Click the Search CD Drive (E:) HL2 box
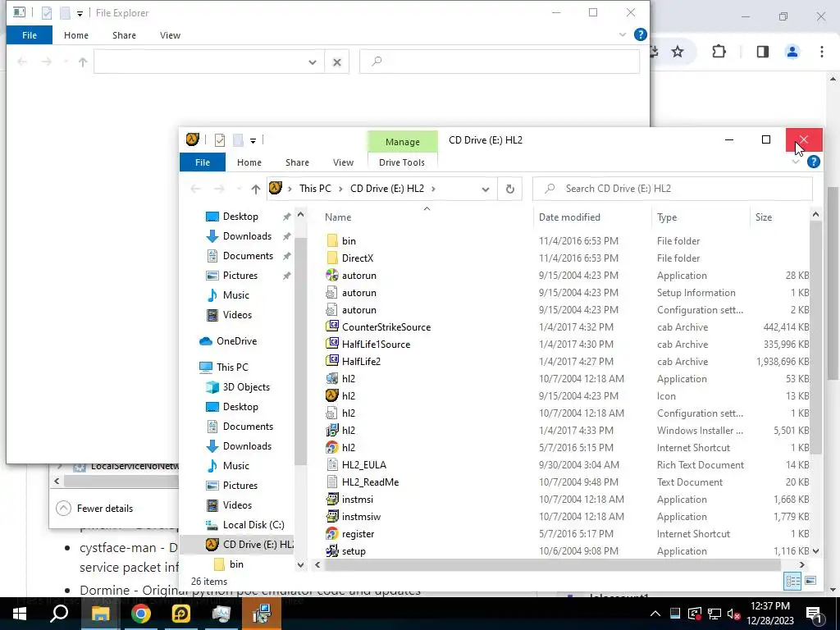The image size is (840, 630). pyautogui.click(x=673, y=189)
